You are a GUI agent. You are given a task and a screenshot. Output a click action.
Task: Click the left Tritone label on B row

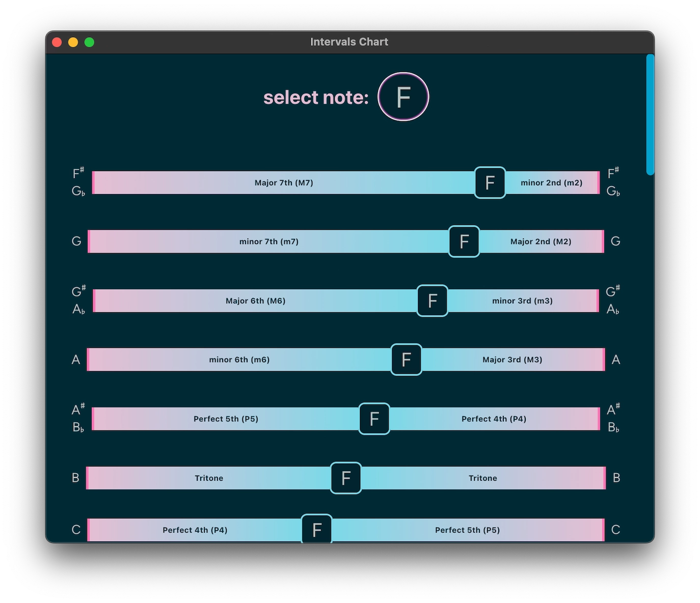[209, 478]
